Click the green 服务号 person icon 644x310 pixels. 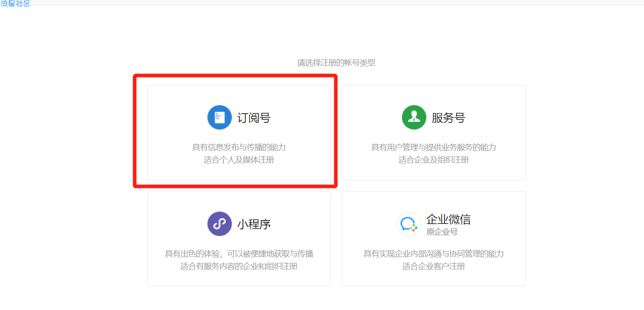(414, 118)
